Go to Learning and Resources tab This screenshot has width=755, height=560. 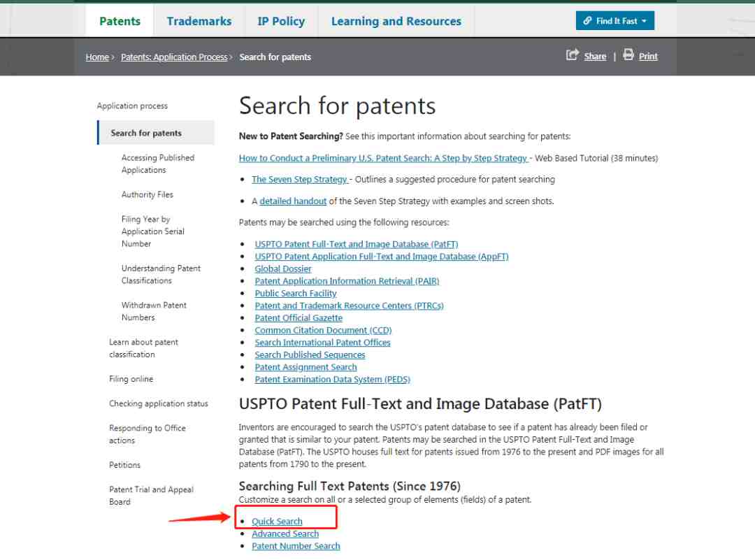396,21
